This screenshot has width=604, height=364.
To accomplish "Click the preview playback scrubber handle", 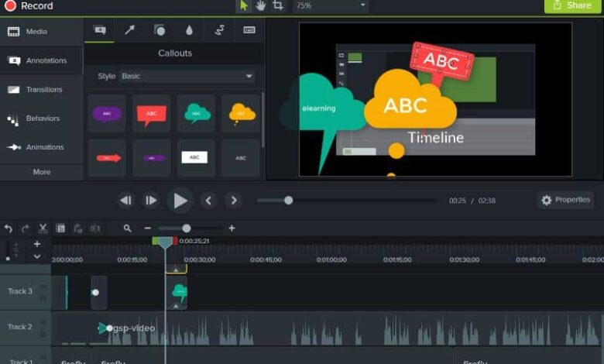I will pos(289,201).
